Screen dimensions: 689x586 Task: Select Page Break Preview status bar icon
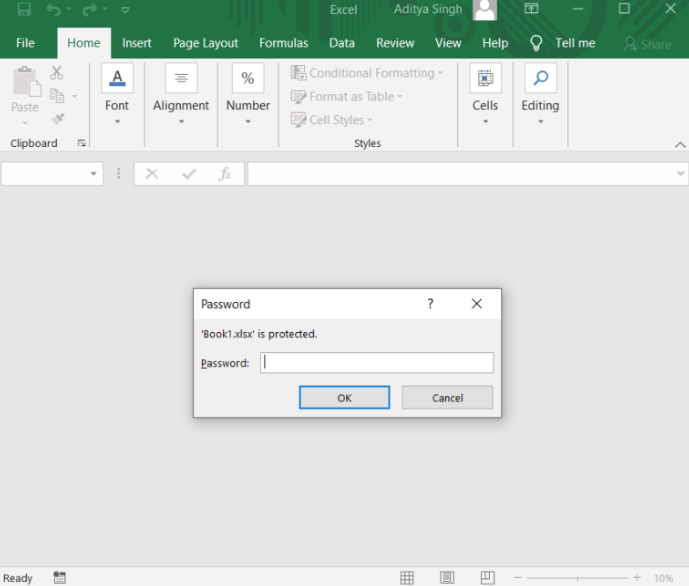[x=488, y=578]
